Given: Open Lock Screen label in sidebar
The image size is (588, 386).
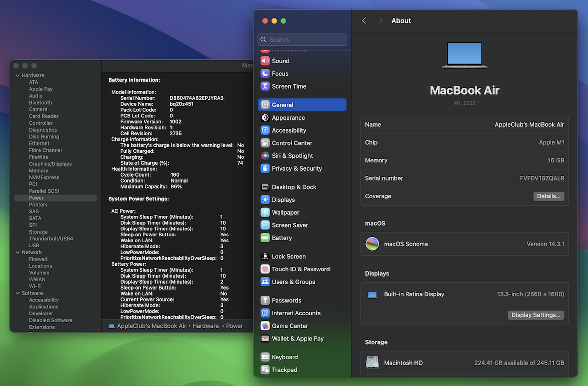Looking at the screenshot, I should click(x=289, y=257).
